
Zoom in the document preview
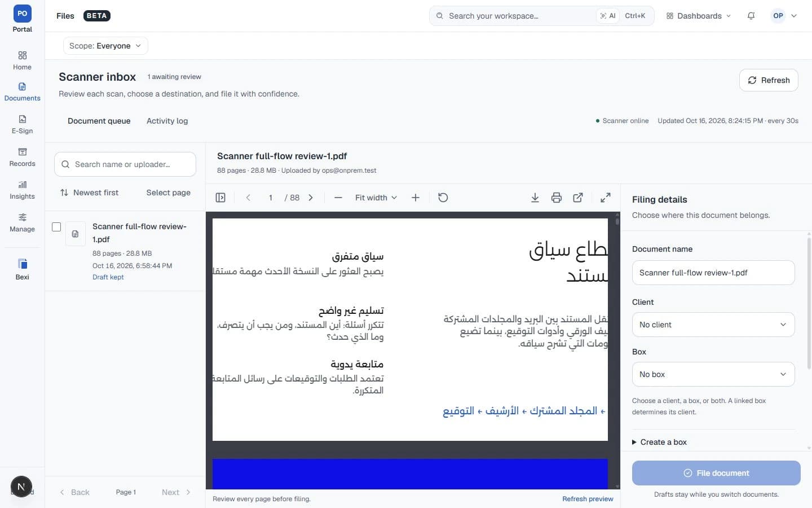[x=416, y=198]
